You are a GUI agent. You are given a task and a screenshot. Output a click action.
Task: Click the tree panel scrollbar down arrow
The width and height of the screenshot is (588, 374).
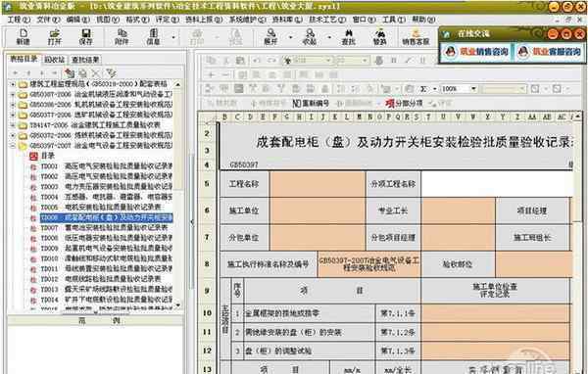(x=178, y=305)
